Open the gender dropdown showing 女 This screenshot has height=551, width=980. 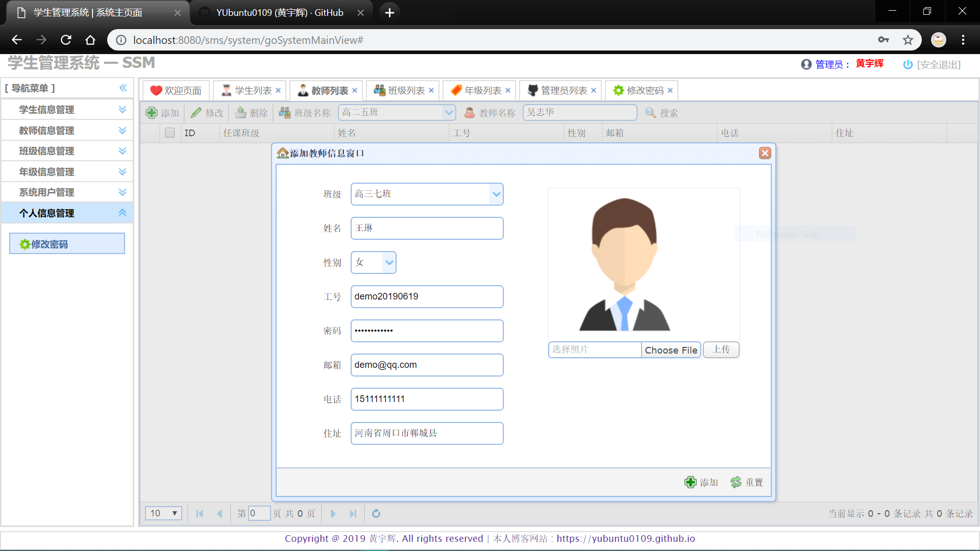point(389,262)
